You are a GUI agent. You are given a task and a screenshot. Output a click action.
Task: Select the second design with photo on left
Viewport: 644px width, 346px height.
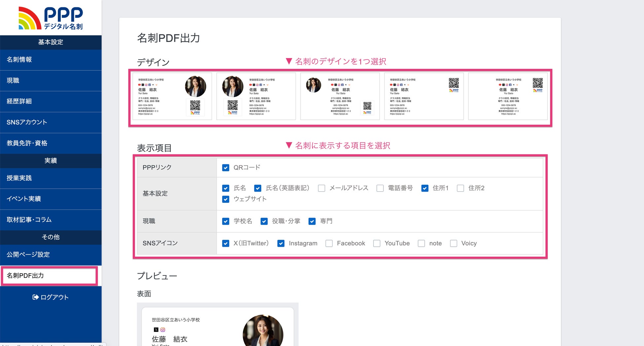256,96
